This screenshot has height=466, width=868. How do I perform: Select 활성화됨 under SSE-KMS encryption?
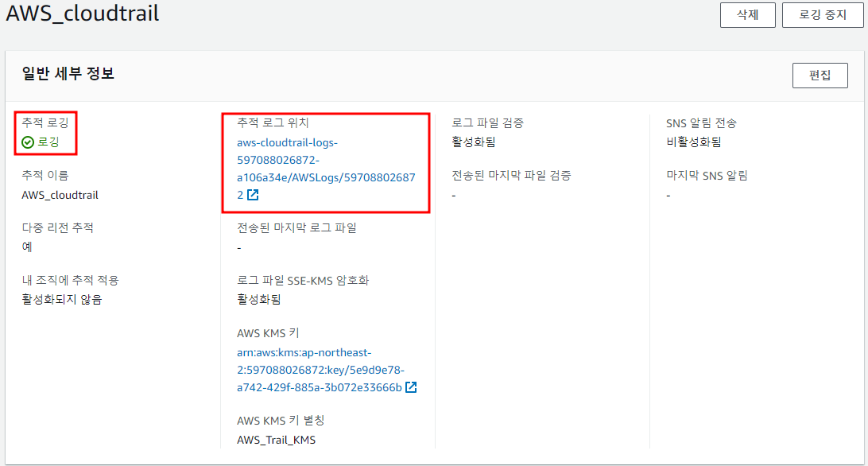tap(259, 299)
